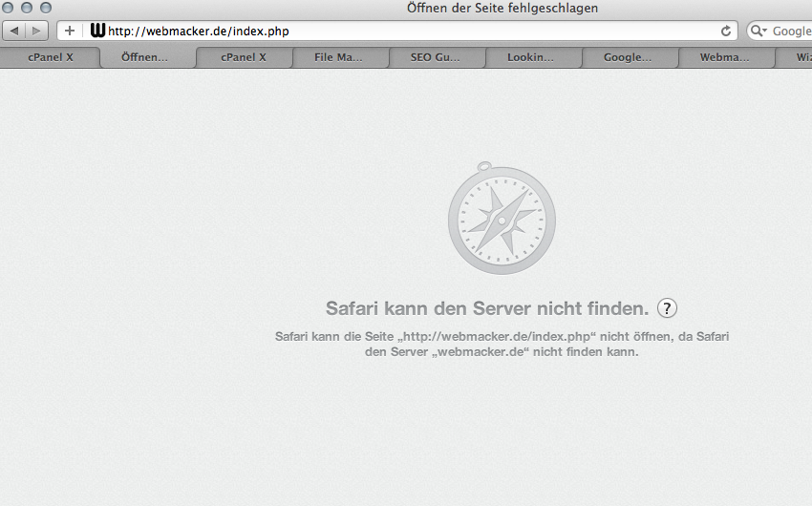Go forward with the right arrow button
The height and width of the screenshot is (506, 812).
pyautogui.click(x=36, y=32)
